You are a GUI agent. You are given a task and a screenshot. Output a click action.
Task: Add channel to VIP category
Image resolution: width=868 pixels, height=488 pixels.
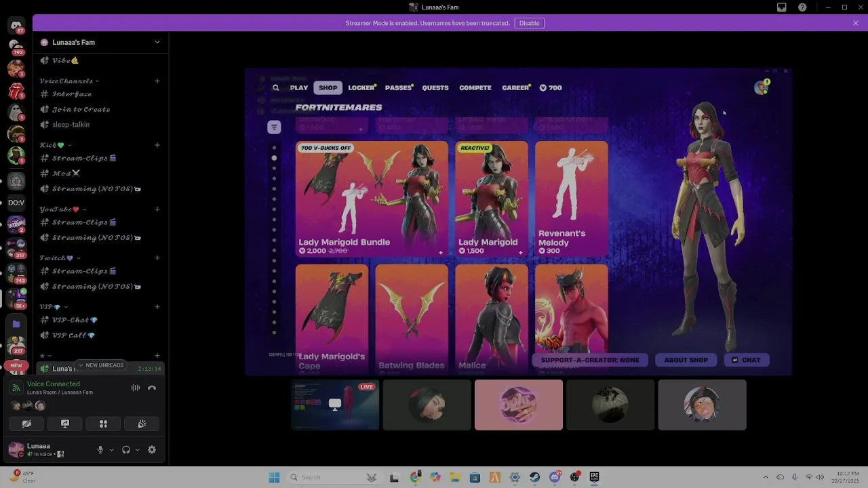(157, 307)
